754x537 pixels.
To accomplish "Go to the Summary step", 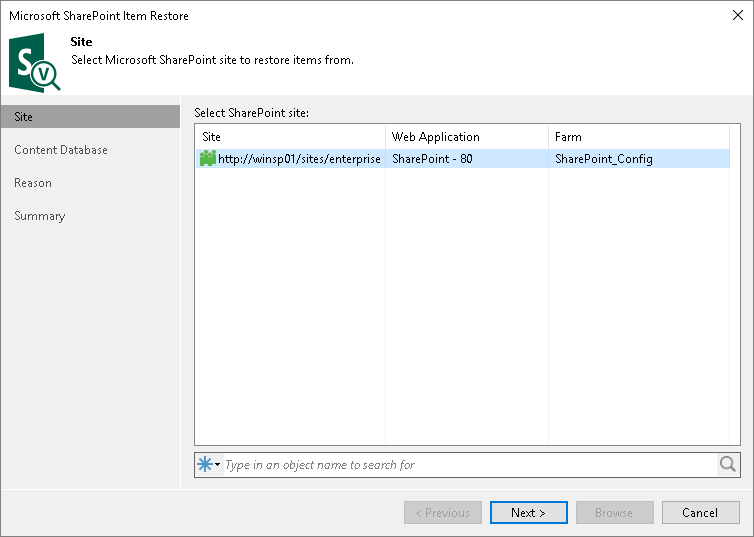I will tap(39, 216).
